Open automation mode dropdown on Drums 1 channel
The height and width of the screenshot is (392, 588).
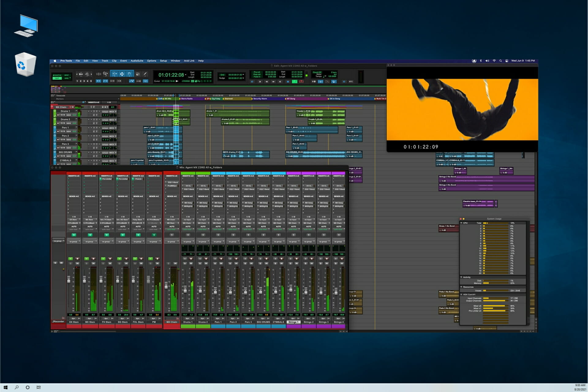188,229
